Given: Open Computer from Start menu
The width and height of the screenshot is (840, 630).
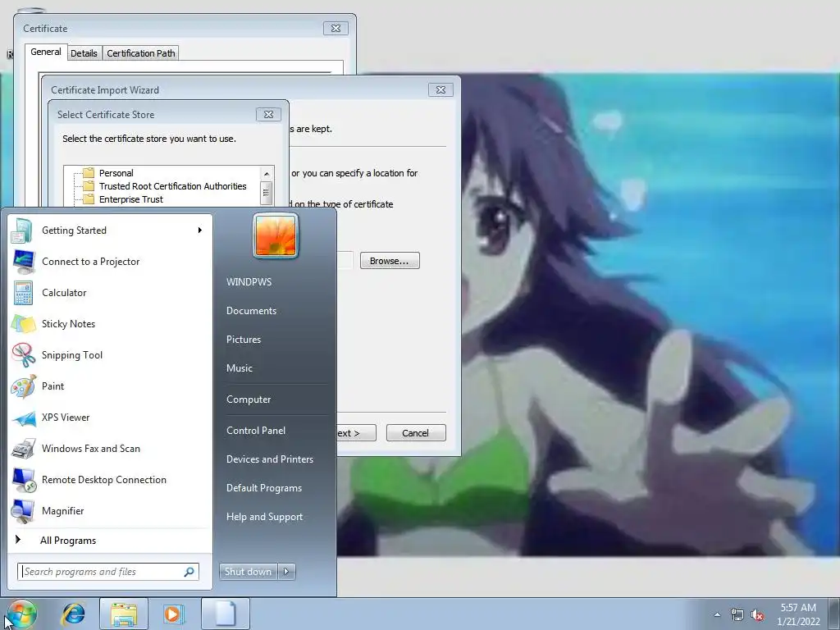Looking at the screenshot, I should coord(249,399).
